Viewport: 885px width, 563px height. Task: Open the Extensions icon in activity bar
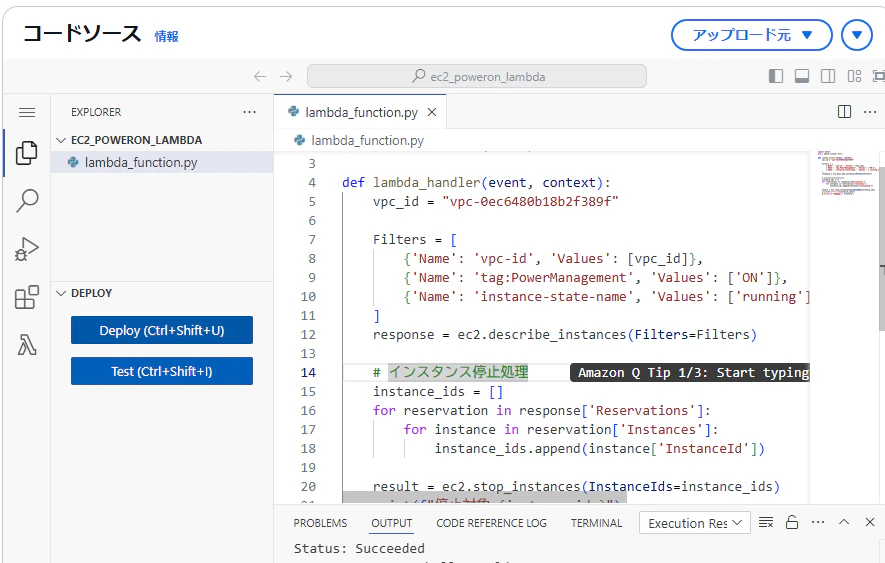[x=27, y=297]
